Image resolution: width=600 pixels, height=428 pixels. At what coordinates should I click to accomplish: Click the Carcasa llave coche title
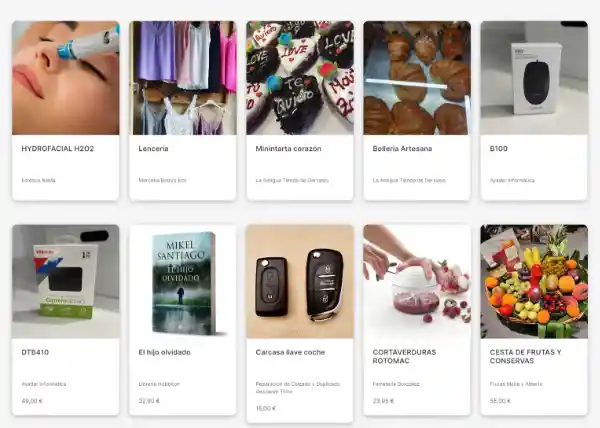290,352
